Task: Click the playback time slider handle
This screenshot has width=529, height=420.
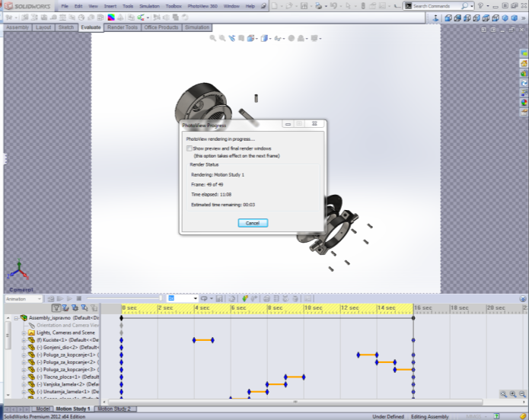Action: click(161, 298)
